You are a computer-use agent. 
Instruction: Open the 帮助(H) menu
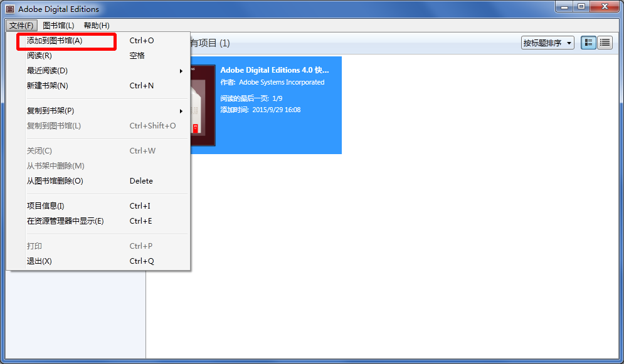(97, 26)
